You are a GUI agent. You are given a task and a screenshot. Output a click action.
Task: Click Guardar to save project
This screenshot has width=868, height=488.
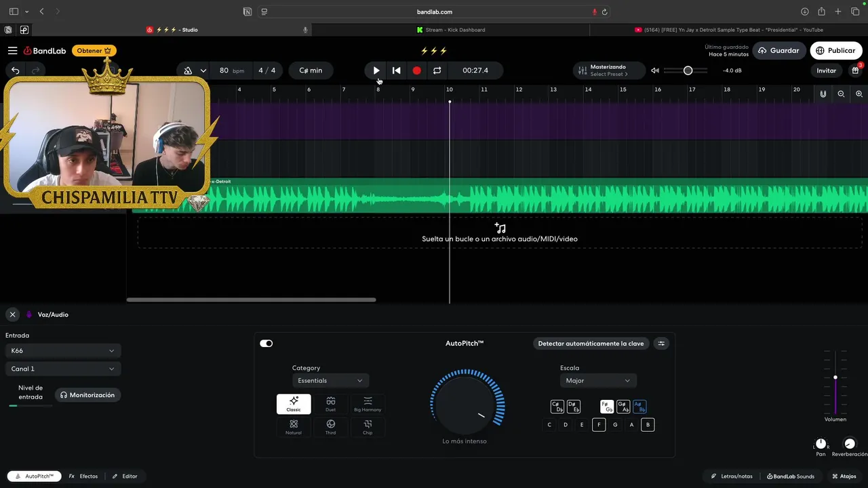(778, 51)
